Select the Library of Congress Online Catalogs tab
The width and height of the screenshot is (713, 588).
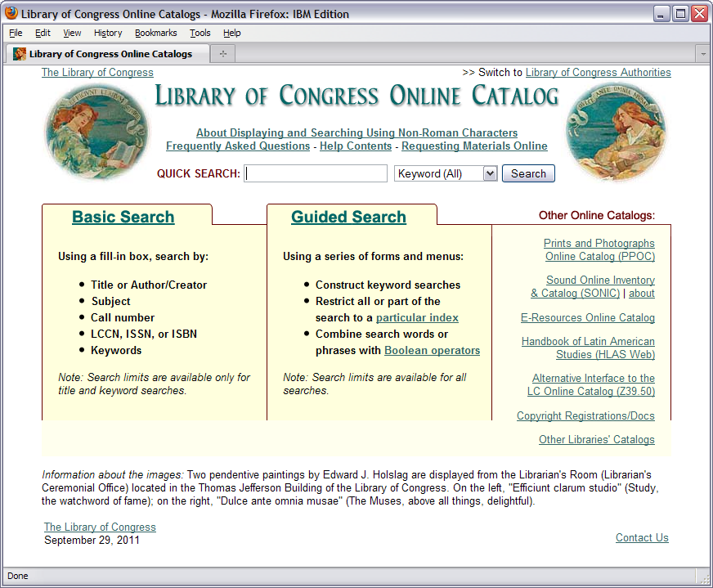[108, 54]
